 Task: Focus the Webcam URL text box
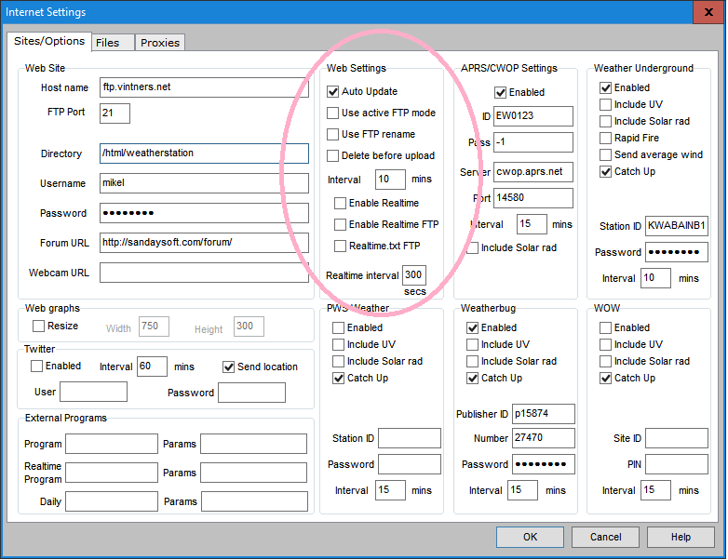(203, 273)
